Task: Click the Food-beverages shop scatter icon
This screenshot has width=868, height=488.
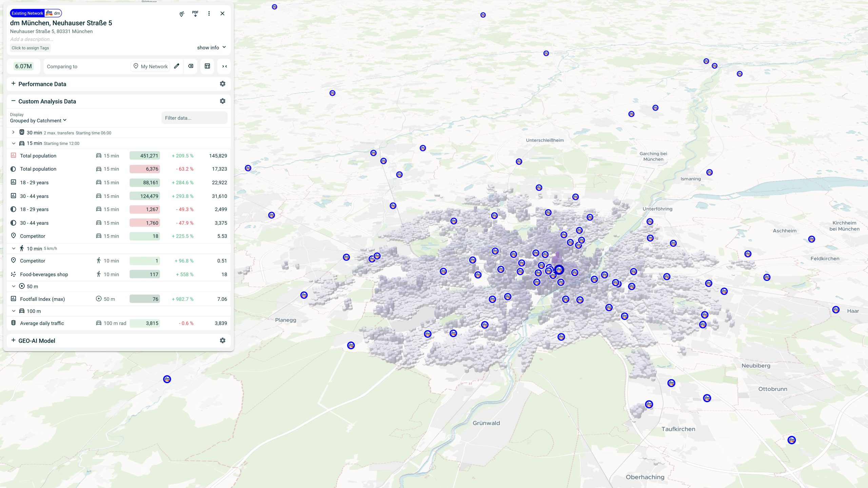Action: 13,274
